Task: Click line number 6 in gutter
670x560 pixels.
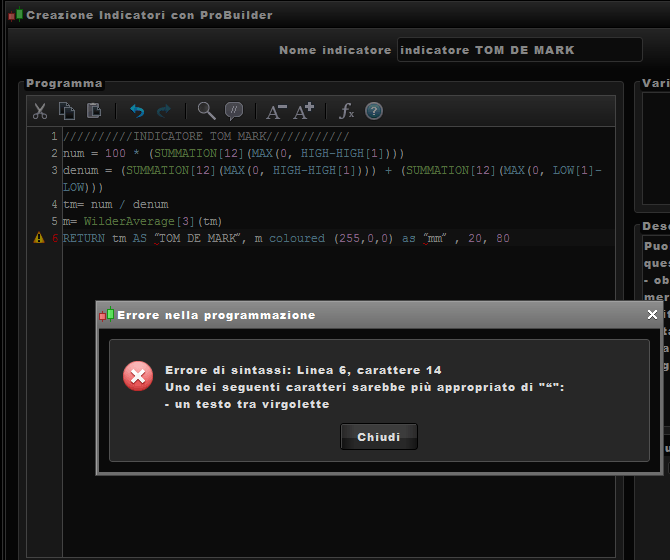Action: 55,238
